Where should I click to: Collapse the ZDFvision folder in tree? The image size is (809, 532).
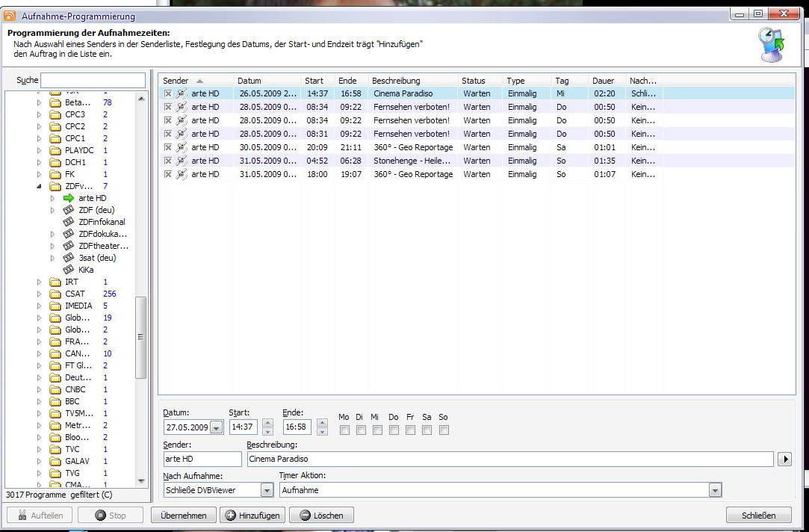(40, 186)
